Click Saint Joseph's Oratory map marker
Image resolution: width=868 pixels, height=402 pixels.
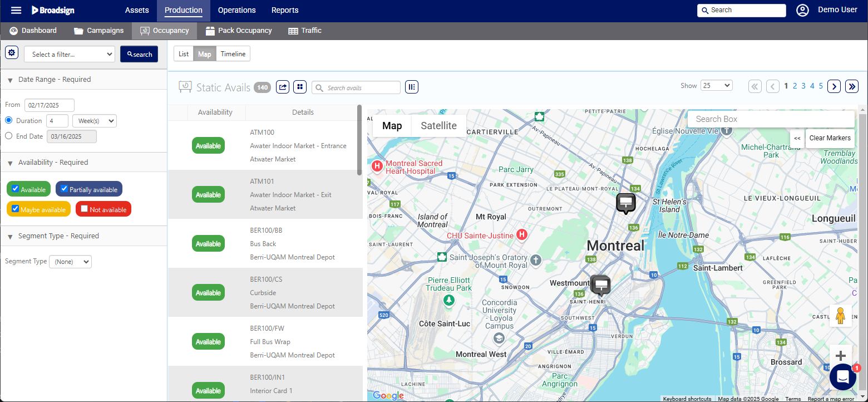[535, 260]
